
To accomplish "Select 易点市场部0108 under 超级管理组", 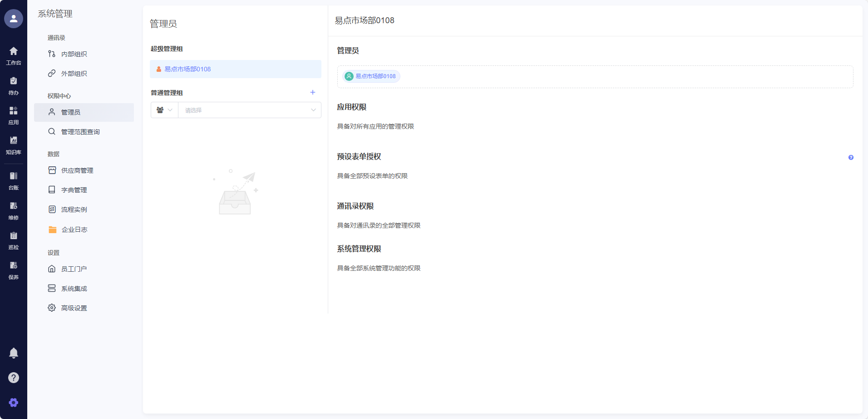I will [187, 69].
